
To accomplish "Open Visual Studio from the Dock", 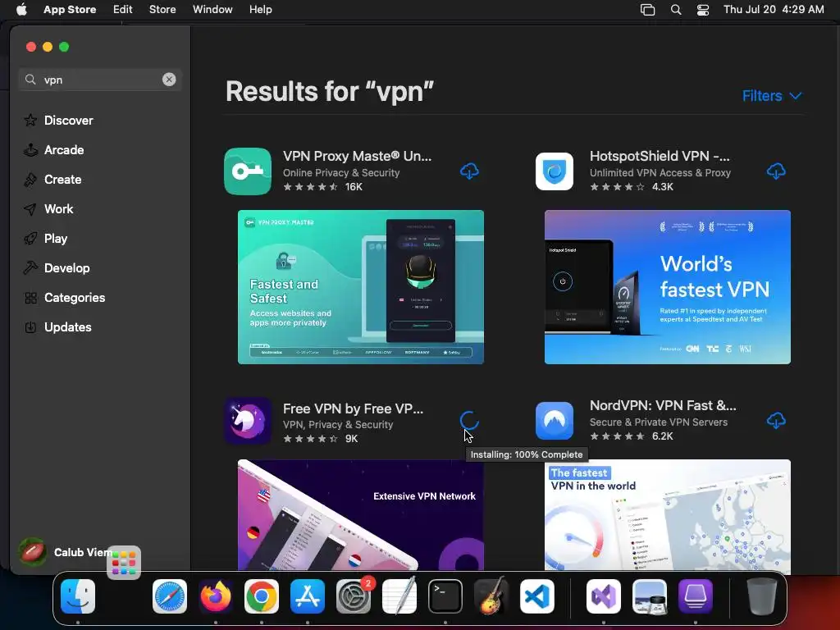I will [604, 596].
